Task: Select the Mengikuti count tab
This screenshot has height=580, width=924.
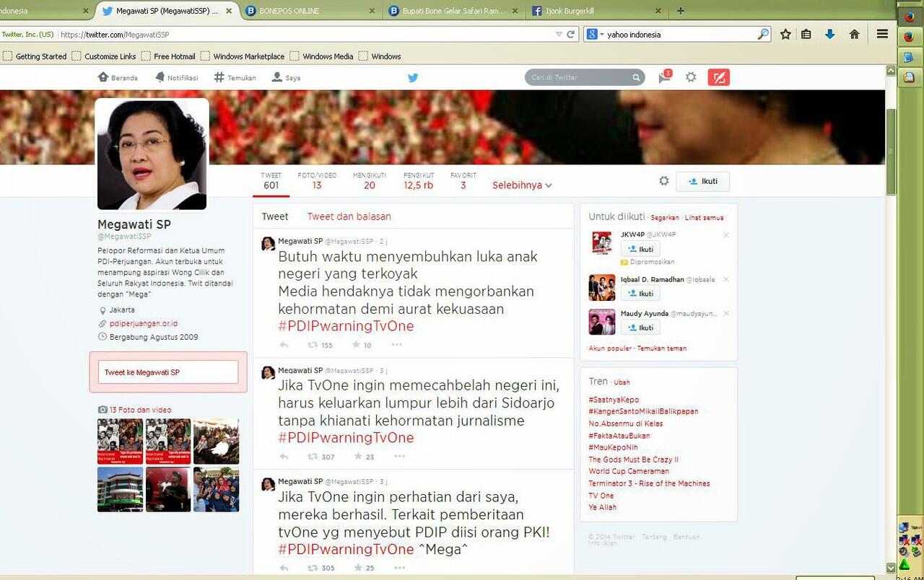Action: click(370, 181)
